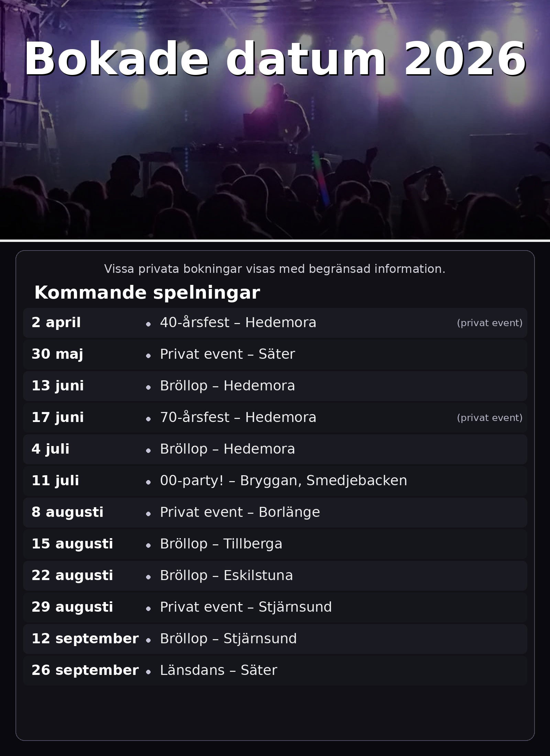The image size is (550, 756).
Task: Click the "Bokade datum 2026" page title
Action: [275, 58]
